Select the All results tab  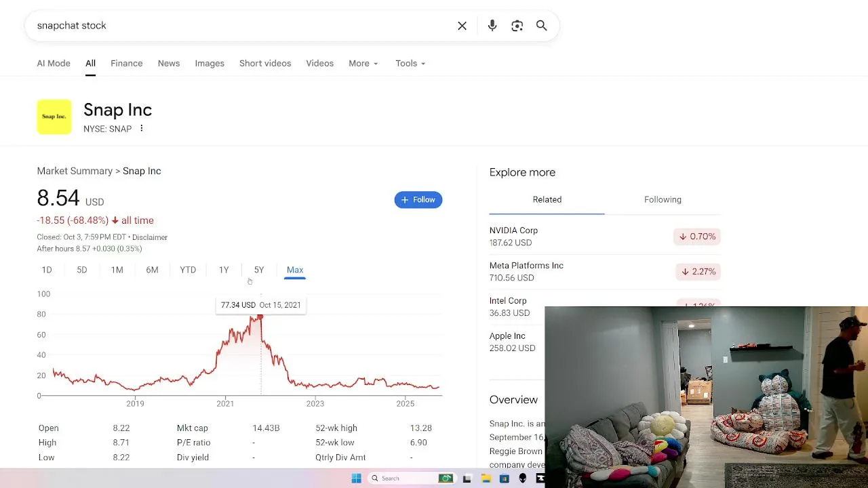click(90, 64)
